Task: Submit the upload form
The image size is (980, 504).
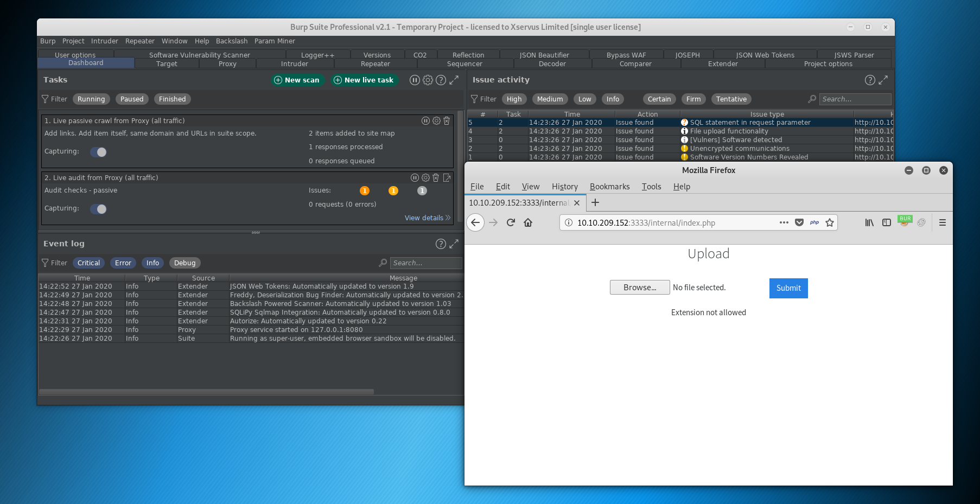Action: pos(788,288)
